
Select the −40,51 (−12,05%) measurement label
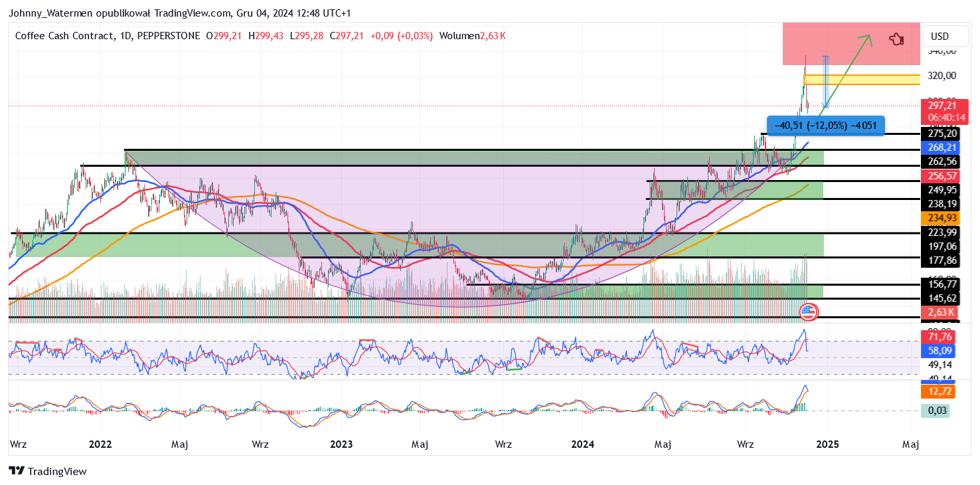click(826, 126)
